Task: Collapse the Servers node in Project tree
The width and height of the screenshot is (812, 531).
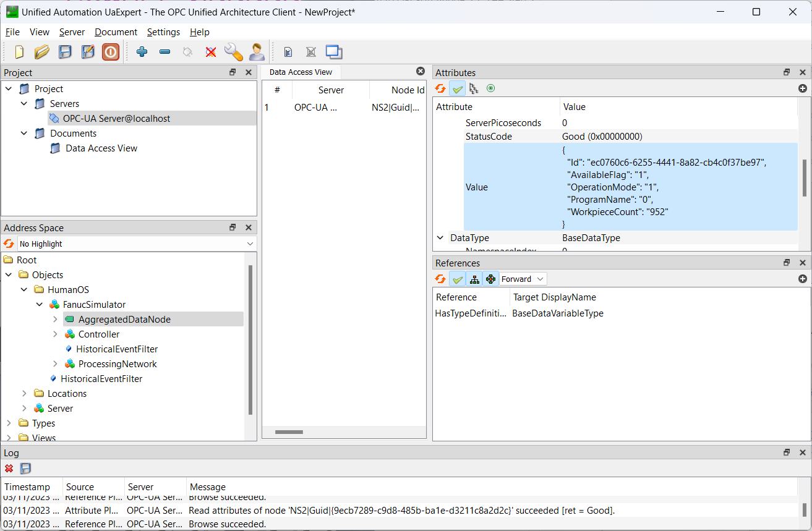Action: 24,103
